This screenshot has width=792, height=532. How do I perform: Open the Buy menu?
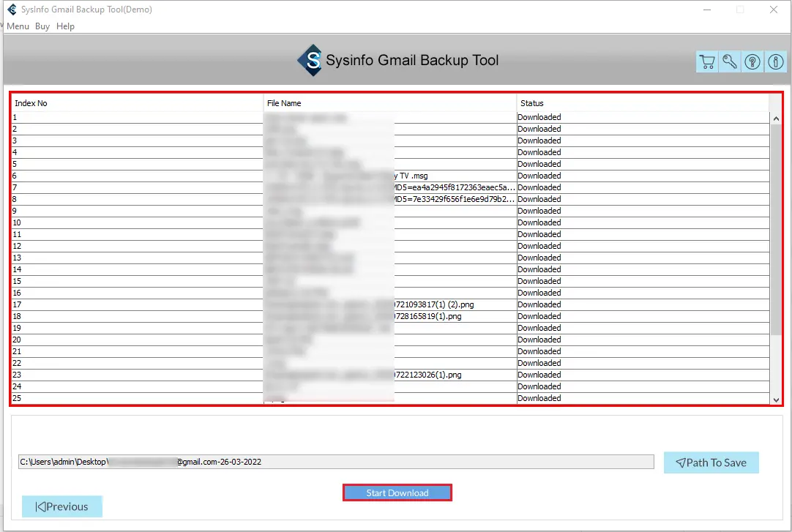(x=42, y=26)
